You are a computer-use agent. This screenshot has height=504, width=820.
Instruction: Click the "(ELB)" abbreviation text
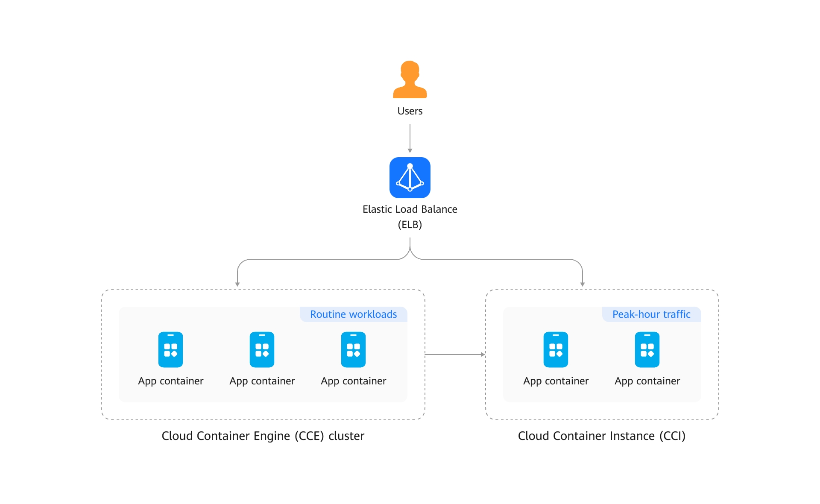tap(410, 225)
